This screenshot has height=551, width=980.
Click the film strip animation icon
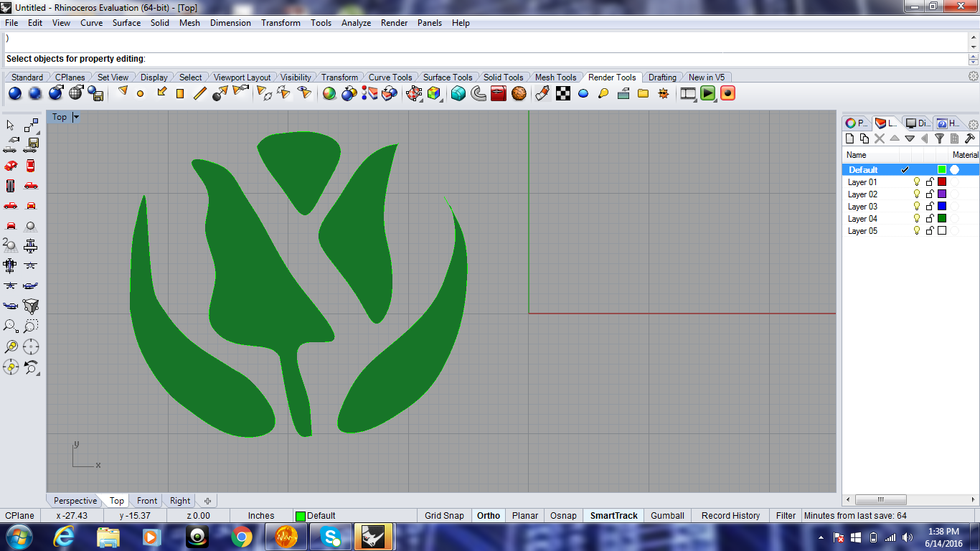[688, 93]
